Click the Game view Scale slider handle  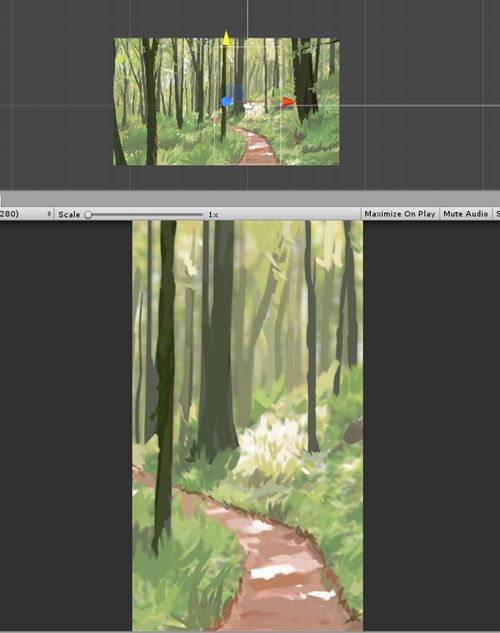point(88,215)
